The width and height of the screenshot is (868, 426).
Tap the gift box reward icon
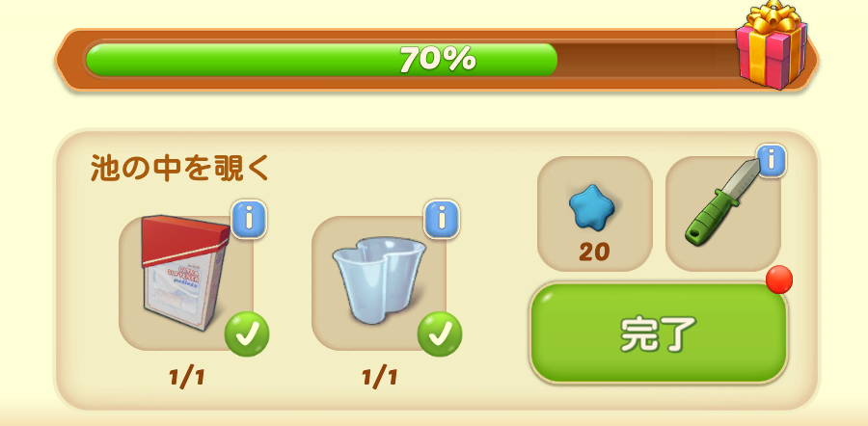pos(772,46)
